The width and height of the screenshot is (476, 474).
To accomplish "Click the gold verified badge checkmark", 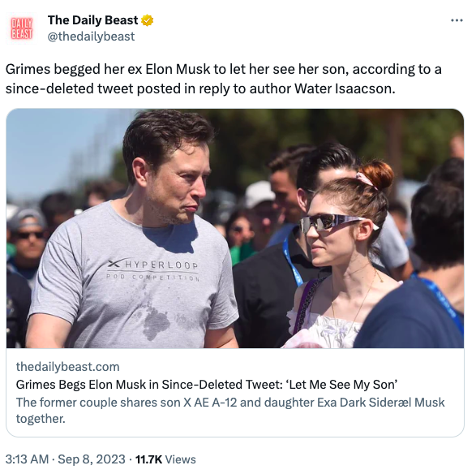I will tap(148, 20).
